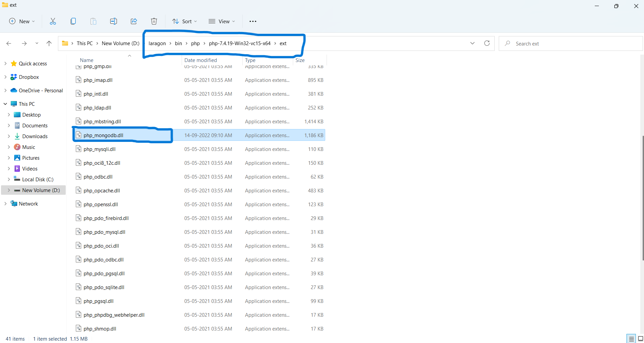Screen dimensions: 644x343
Task: Expand Quick access tree node
Action: pos(5,63)
